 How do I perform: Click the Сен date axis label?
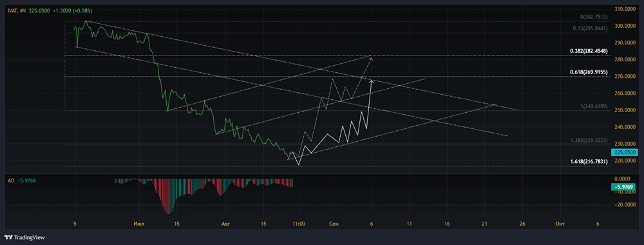pos(334,224)
